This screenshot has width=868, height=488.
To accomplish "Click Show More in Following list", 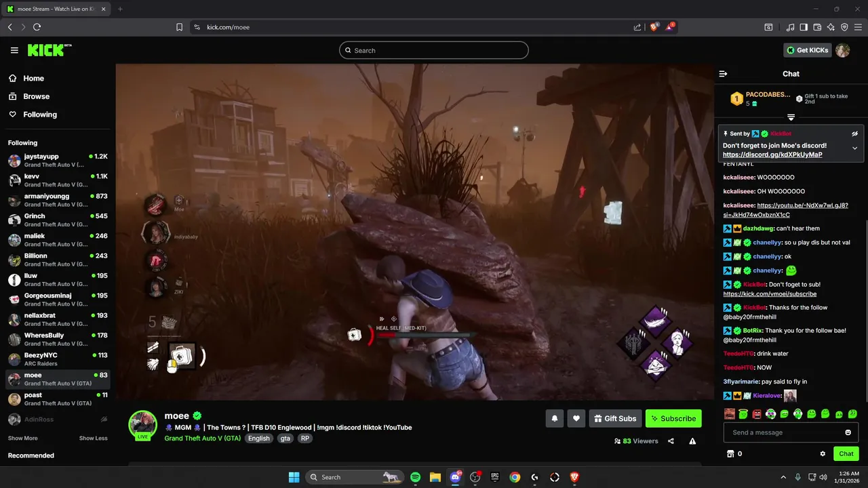I will pyautogui.click(x=23, y=438).
